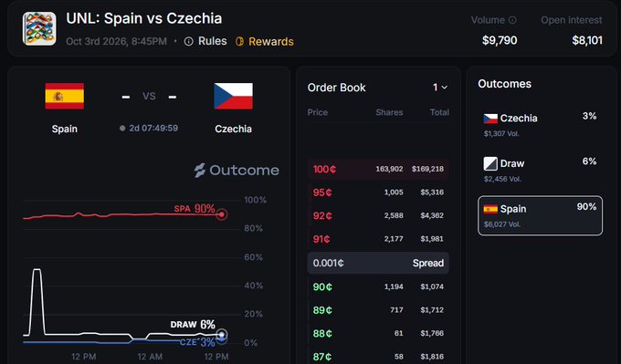The width and height of the screenshot is (621, 364).
Task: Click the Spain flag in match panel
Action: (65, 96)
